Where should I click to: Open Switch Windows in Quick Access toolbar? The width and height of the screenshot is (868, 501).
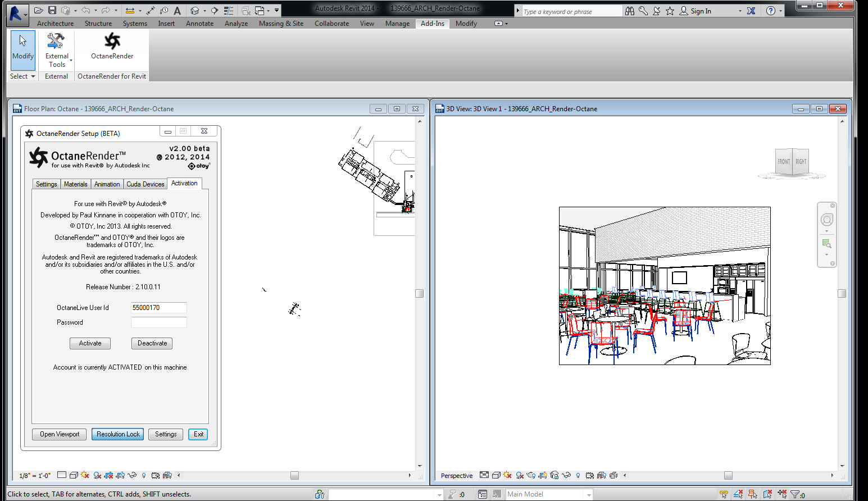pos(260,11)
